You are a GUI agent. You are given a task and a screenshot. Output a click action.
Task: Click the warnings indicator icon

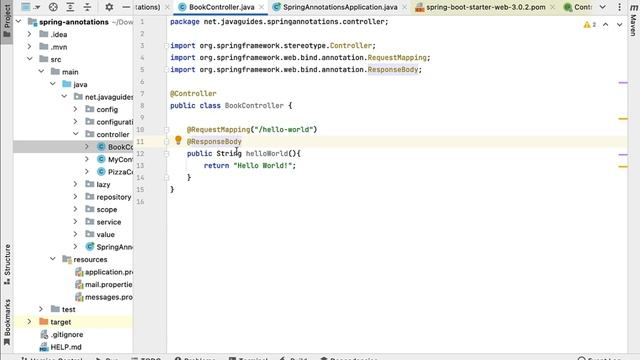[590, 25]
